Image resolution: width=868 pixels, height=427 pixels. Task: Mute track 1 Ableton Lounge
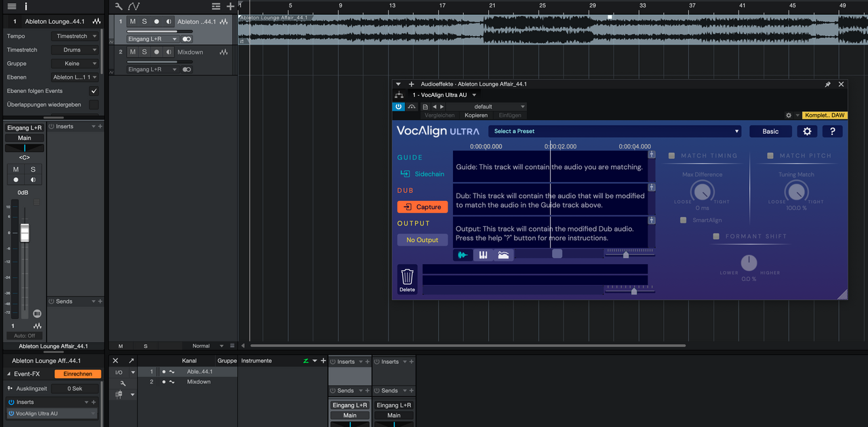click(x=132, y=22)
